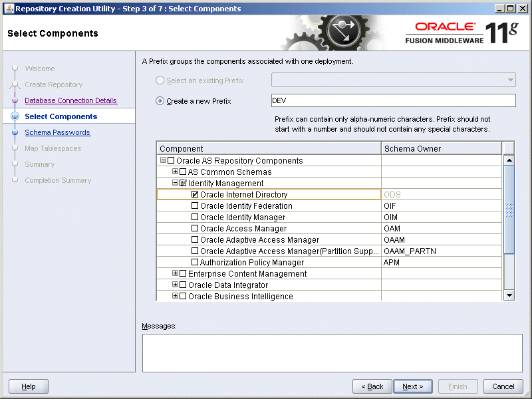Expand AS Common Schemas node

point(175,172)
